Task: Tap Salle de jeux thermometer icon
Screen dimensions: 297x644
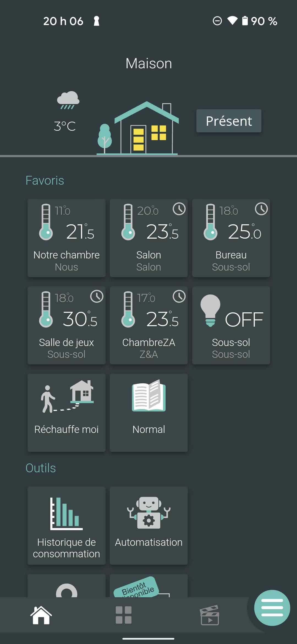Action: coord(46,309)
